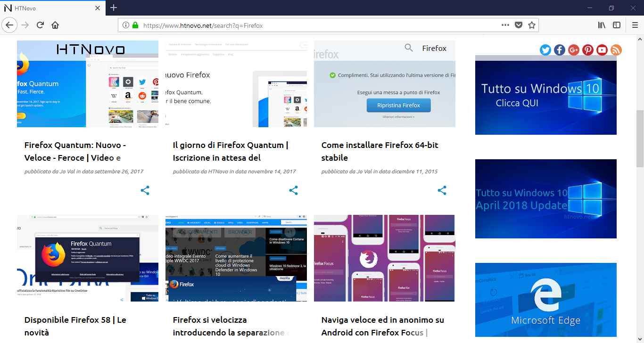Click nuovo Firefox post thumbnail image
This screenshot has width=644, height=343.
(x=236, y=84)
